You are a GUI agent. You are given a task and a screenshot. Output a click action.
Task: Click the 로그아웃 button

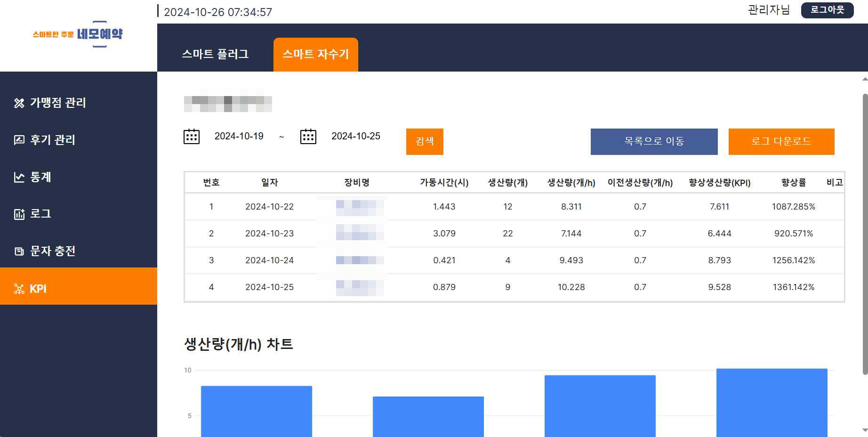pyautogui.click(x=827, y=10)
